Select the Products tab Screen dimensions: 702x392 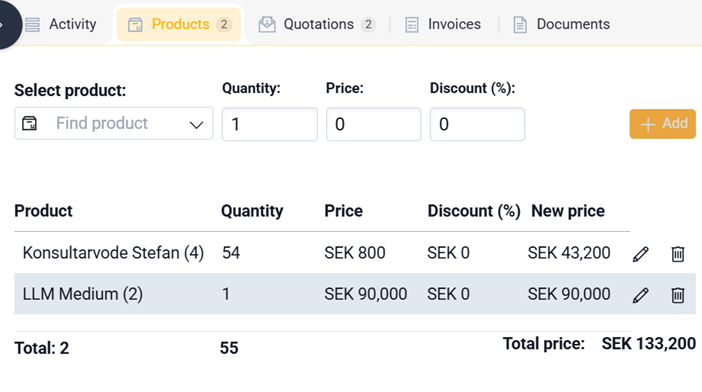coord(179,24)
